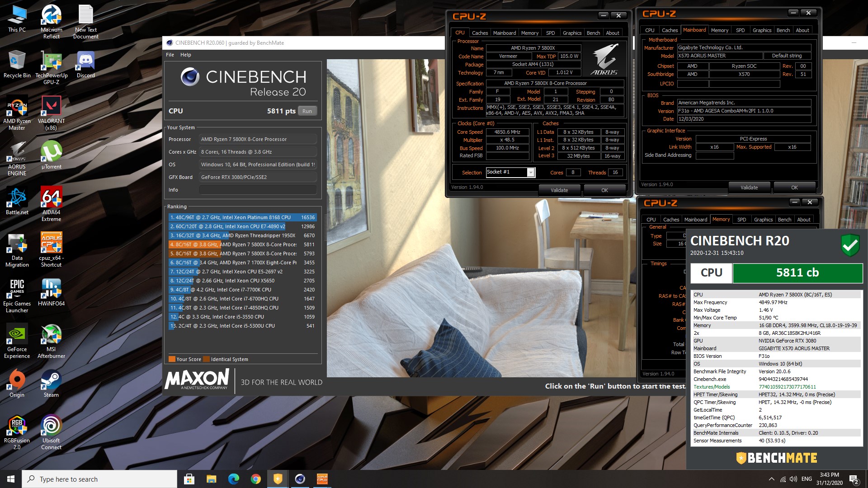Open File Explorer on taskbar
The width and height of the screenshot is (868, 488).
coord(211,479)
